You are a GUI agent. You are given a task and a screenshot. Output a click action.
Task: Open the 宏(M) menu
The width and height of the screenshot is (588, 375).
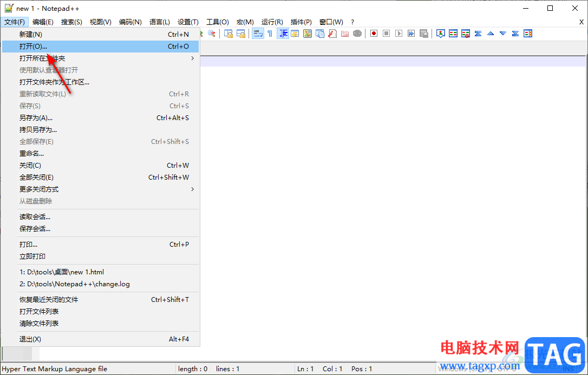click(245, 22)
